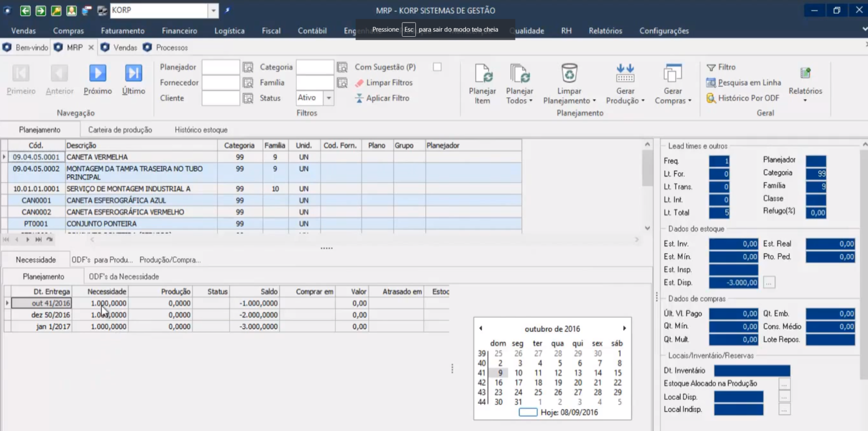Select the ODF's da Necessidade tab
Image resolution: width=868 pixels, height=431 pixels.
124,277
